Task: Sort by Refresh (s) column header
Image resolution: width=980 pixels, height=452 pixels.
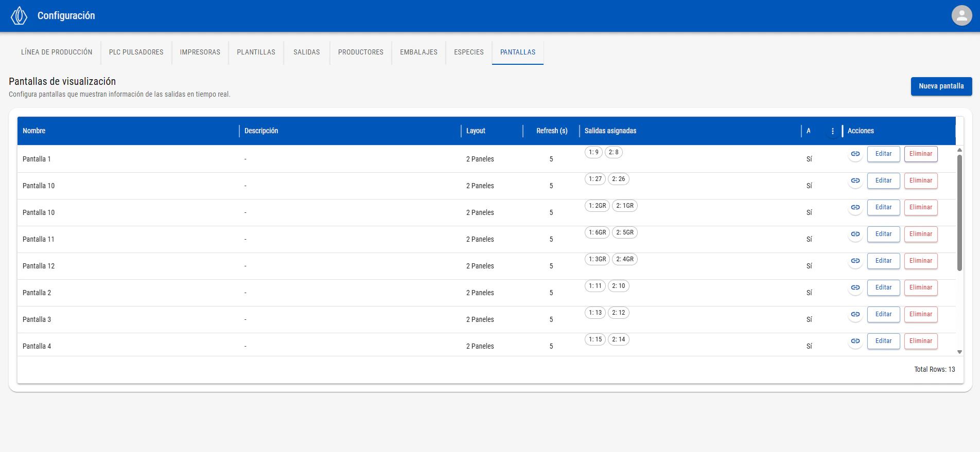Action: pos(552,131)
